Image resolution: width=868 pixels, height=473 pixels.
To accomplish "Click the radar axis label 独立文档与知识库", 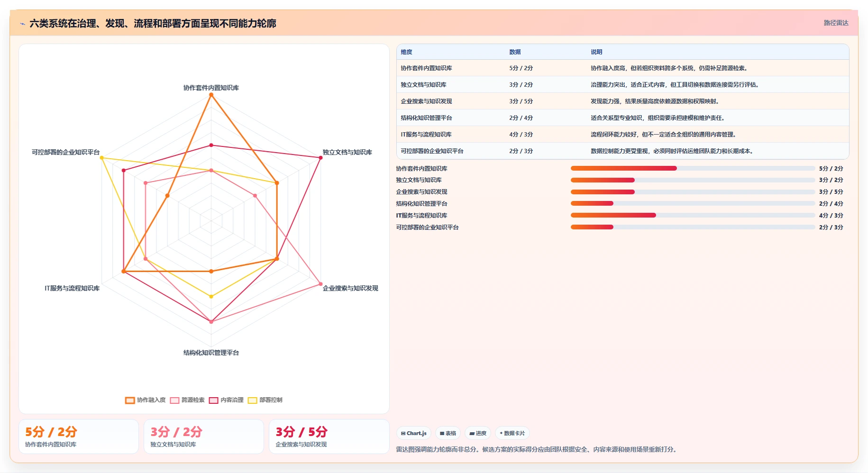I will (347, 152).
